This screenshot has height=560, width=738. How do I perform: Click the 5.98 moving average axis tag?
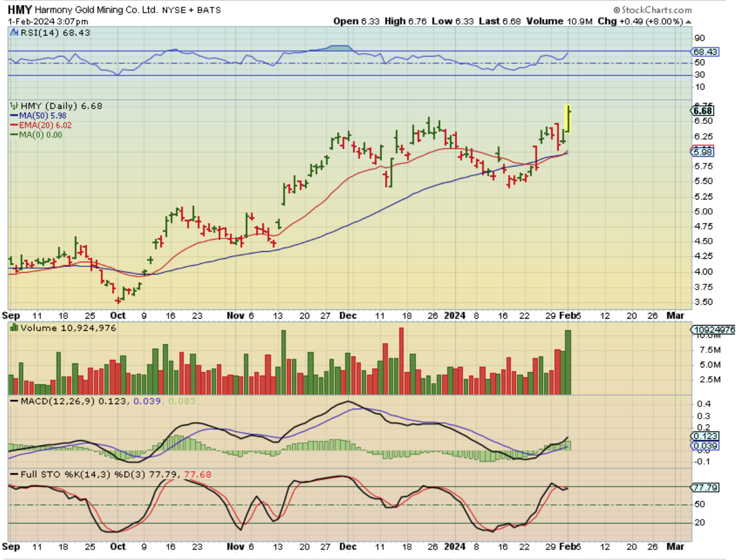pos(703,152)
